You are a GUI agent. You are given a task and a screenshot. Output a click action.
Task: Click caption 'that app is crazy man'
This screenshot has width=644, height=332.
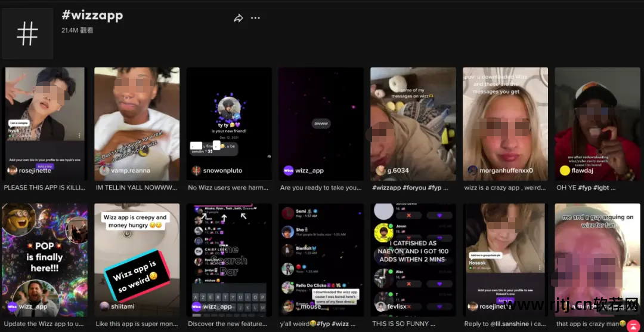(x=591, y=324)
